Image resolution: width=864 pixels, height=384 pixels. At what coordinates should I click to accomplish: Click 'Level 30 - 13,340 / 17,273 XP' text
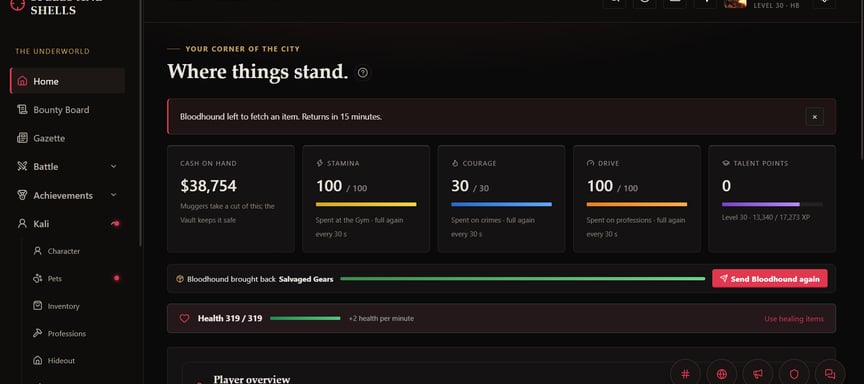coord(766,218)
